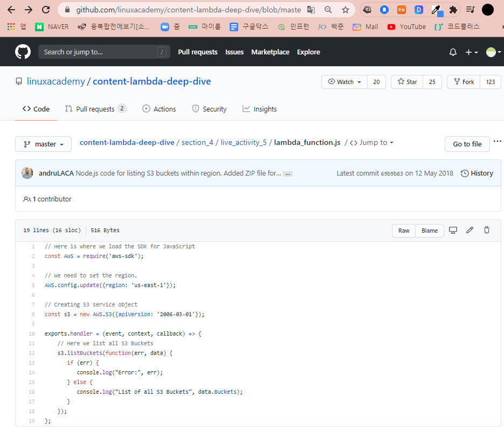Expand the user avatar menu
504x439 pixels.
493,52
